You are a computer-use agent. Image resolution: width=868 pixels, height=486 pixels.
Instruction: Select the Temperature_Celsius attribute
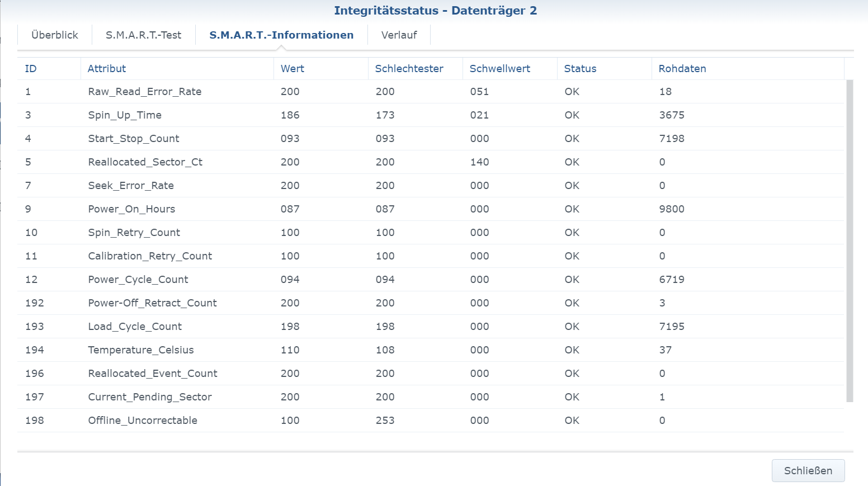point(141,350)
